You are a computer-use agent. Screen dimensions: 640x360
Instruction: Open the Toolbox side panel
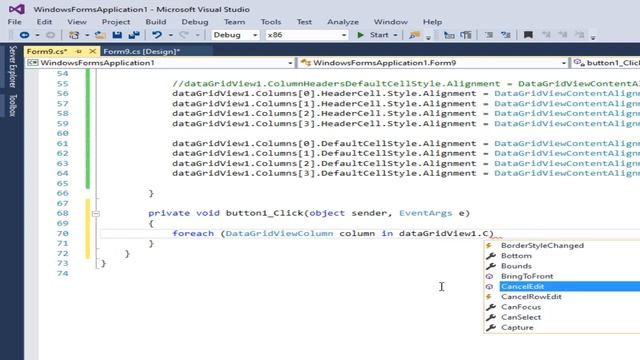pyautogui.click(x=12, y=105)
